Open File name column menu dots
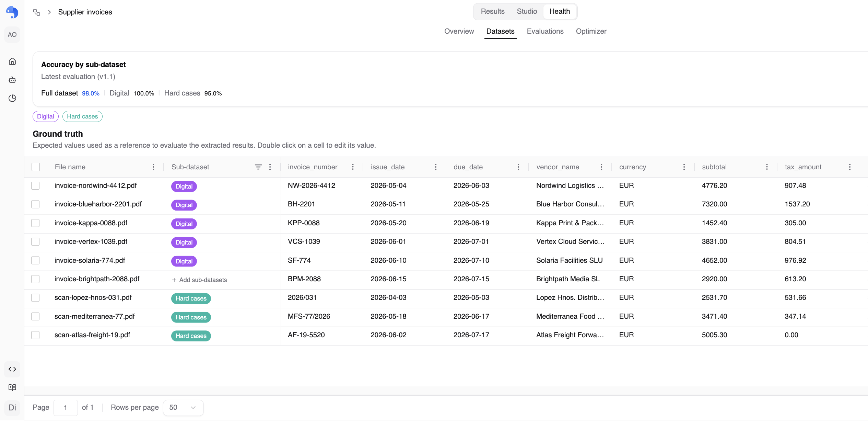 pyautogui.click(x=153, y=167)
